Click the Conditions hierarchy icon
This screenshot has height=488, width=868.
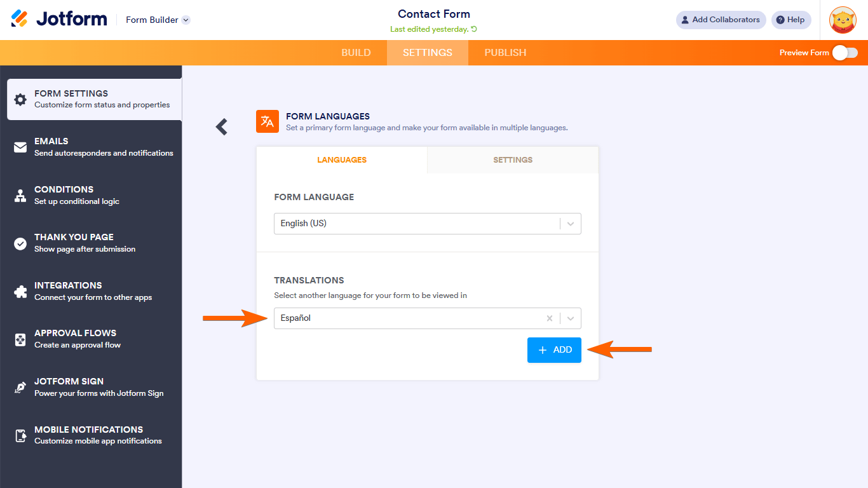coord(20,196)
